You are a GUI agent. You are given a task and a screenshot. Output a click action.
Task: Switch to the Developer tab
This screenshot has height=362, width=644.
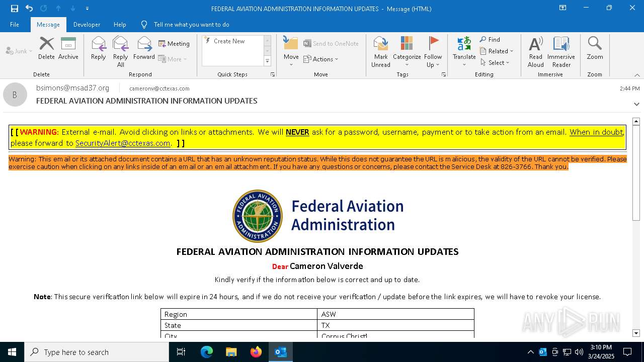click(87, 24)
